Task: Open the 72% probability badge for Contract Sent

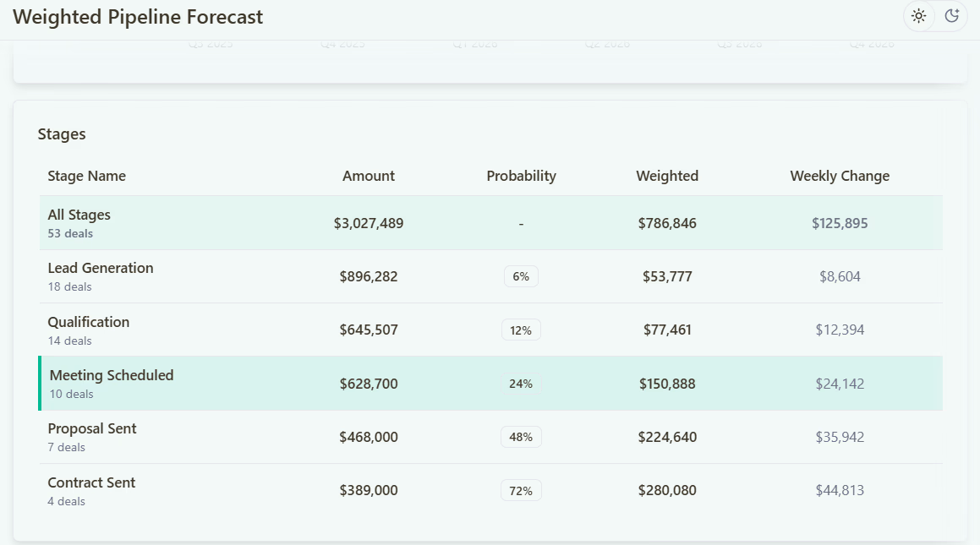Action: coord(521,490)
